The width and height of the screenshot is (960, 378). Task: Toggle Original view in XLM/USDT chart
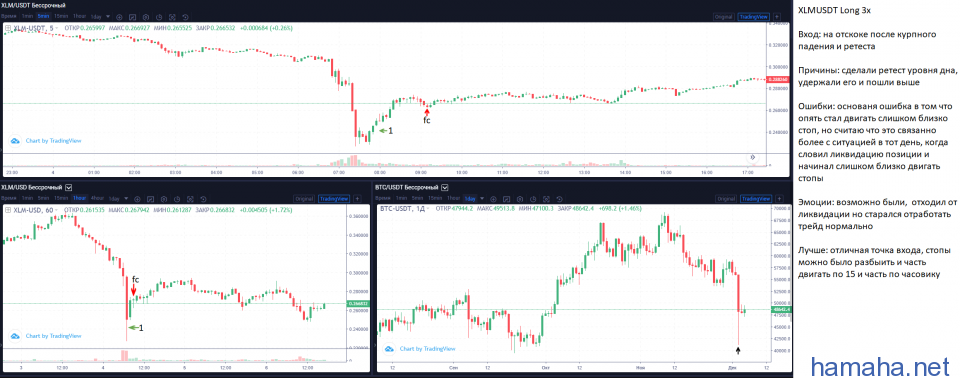pyautogui.click(x=724, y=17)
